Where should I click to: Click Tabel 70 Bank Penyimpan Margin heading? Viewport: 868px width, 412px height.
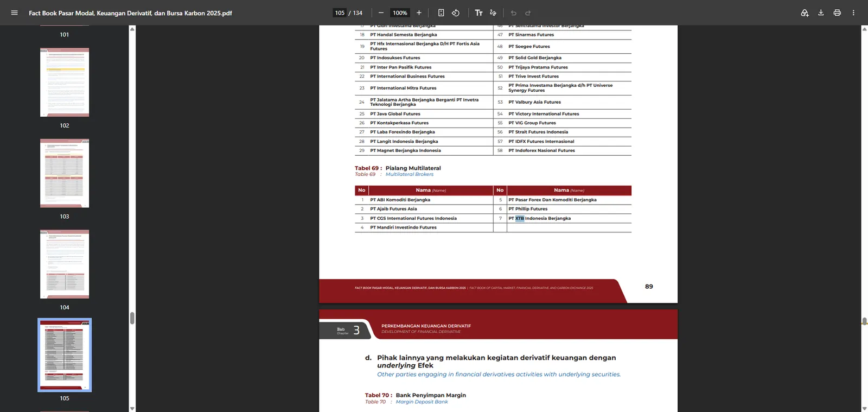point(416,395)
